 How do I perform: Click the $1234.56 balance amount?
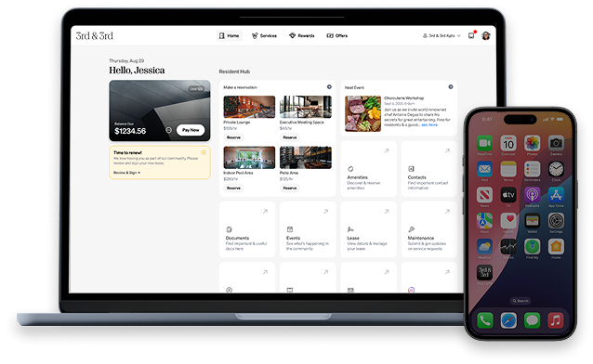[130, 131]
